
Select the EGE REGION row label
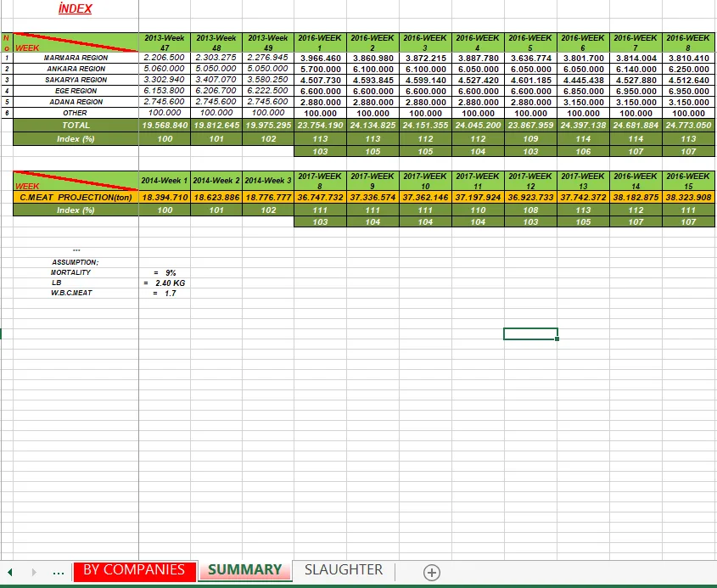click(x=76, y=91)
